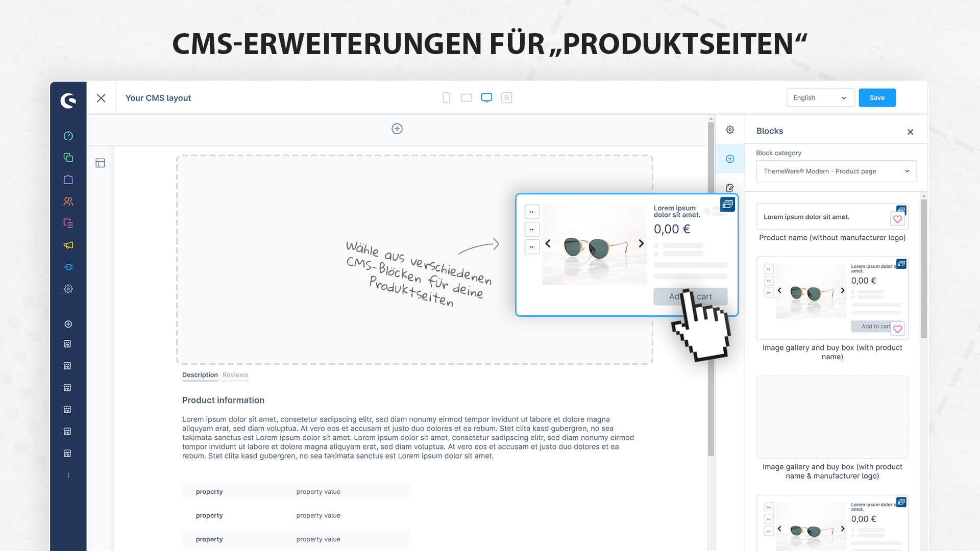Select the customers/group icon in sidebar
The image size is (980, 551).
click(x=67, y=201)
